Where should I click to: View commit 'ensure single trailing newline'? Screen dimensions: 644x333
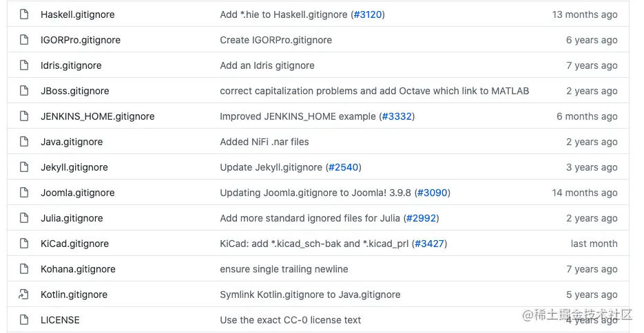point(284,269)
